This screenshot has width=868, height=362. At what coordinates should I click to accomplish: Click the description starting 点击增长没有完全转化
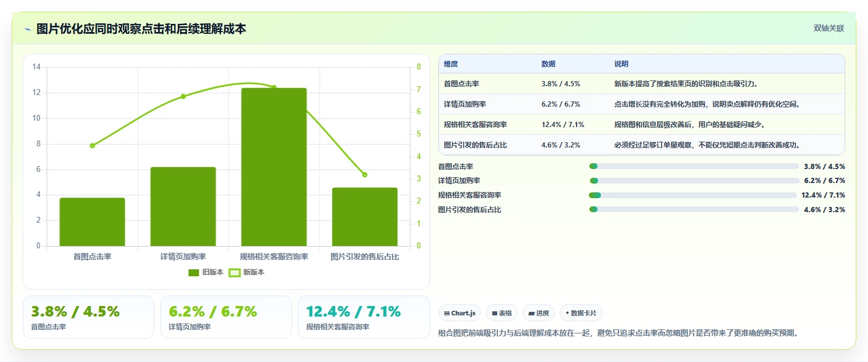pos(707,104)
